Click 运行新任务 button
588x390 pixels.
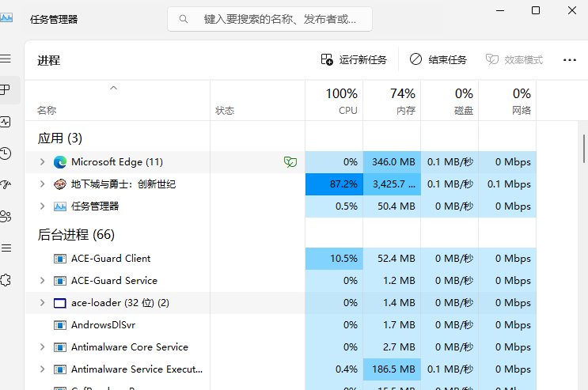[354, 59]
